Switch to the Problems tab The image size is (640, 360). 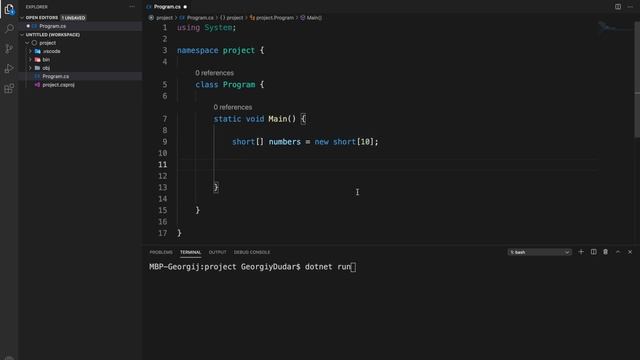coord(161,252)
